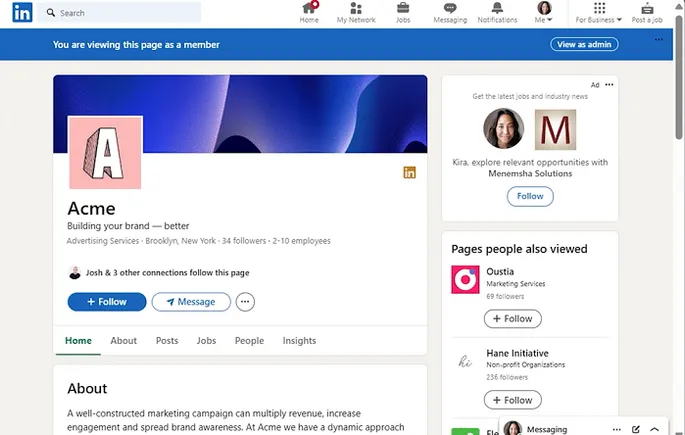Click the Search input field
Viewport: 685px width, 435px height.
128,13
